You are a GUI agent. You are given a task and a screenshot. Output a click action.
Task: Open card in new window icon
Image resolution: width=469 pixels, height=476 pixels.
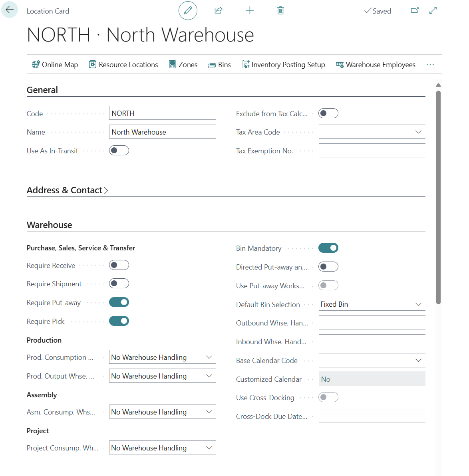click(415, 11)
